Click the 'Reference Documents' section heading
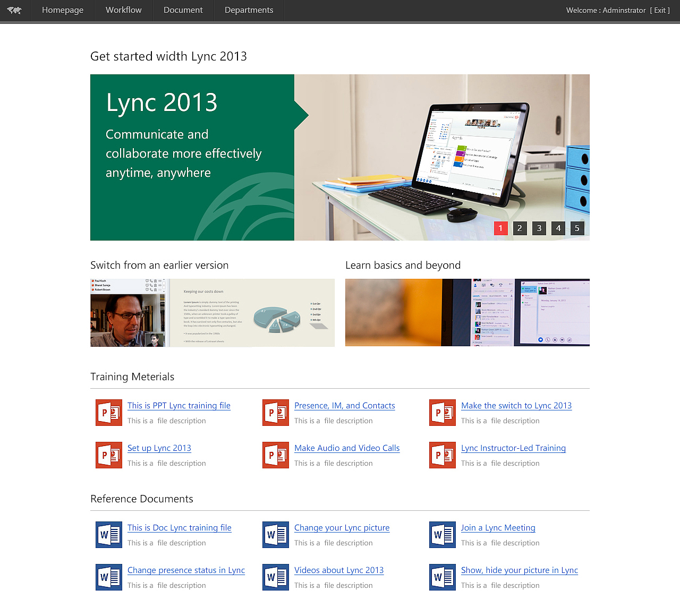The width and height of the screenshot is (680, 616). tap(142, 499)
